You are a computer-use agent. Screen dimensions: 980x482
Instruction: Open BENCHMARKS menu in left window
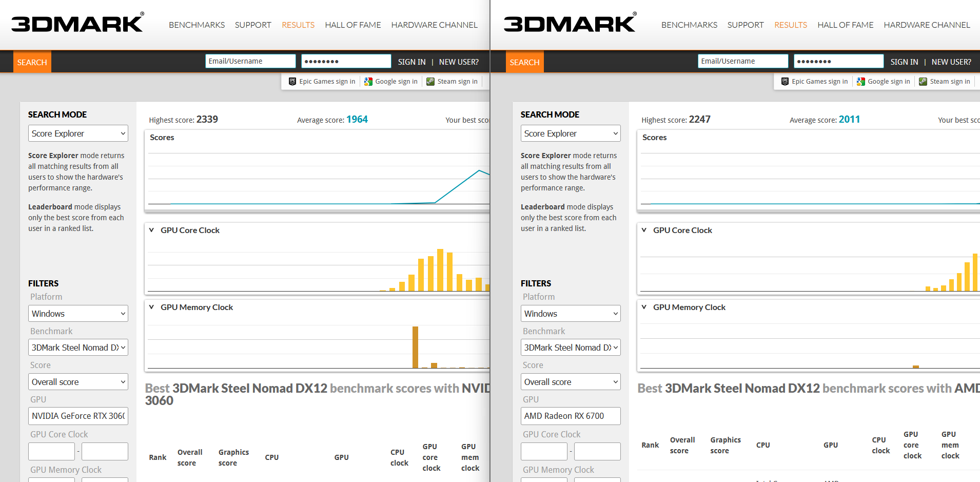tap(197, 25)
